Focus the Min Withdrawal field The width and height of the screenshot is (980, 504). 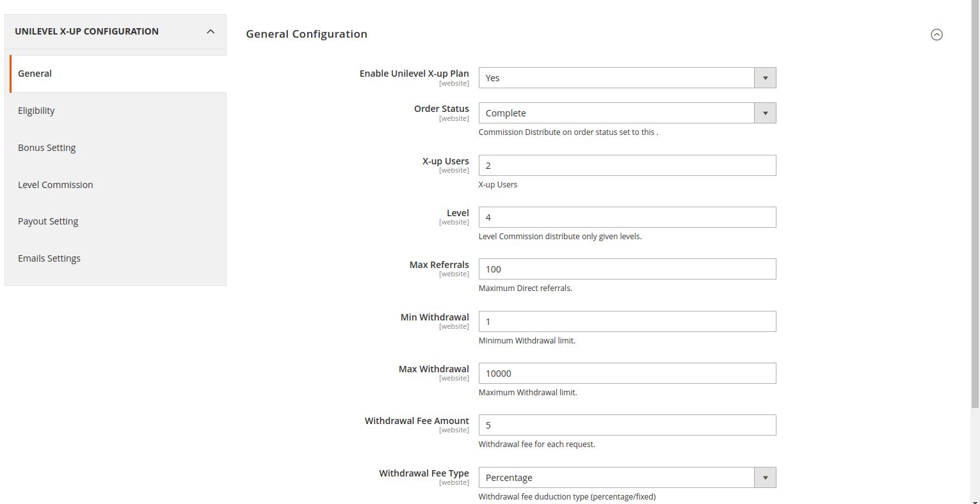pos(627,322)
